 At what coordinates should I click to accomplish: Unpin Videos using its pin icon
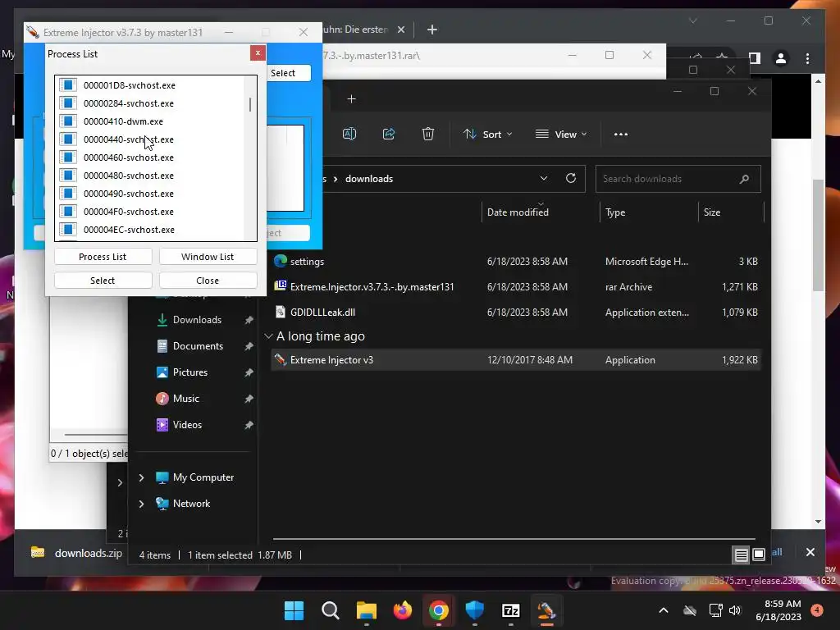coord(249,425)
